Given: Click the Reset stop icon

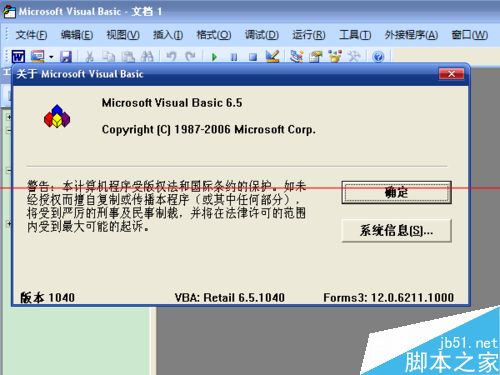Looking at the screenshot, I should pyautogui.click(x=253, y=57).
